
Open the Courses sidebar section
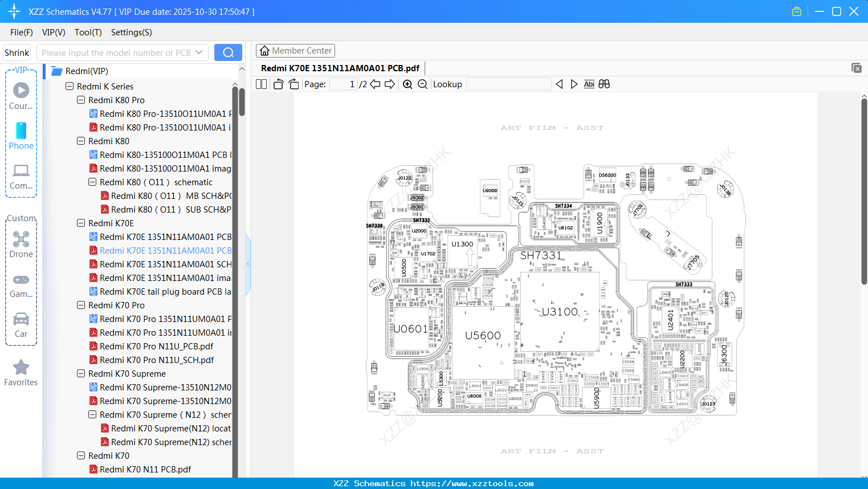point(21,96)
